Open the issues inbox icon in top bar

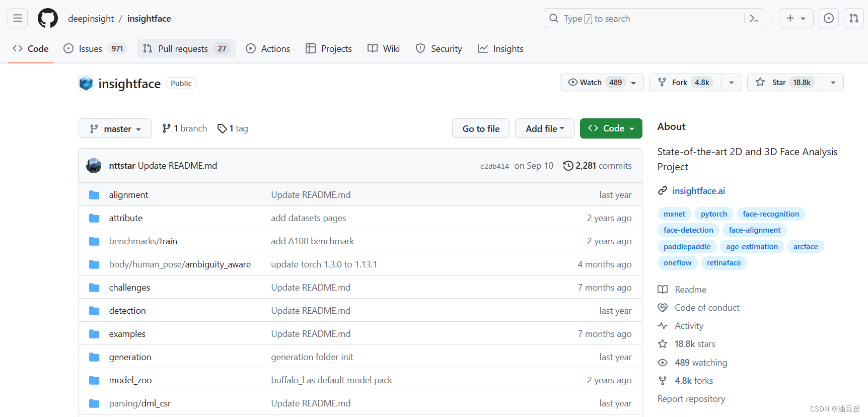[x=828, y=19]
